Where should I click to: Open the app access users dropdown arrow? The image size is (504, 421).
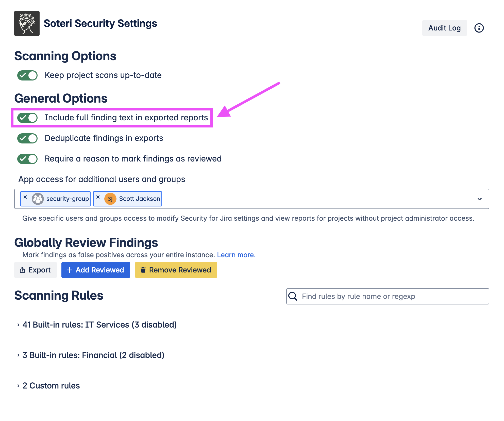pos(479,199)
